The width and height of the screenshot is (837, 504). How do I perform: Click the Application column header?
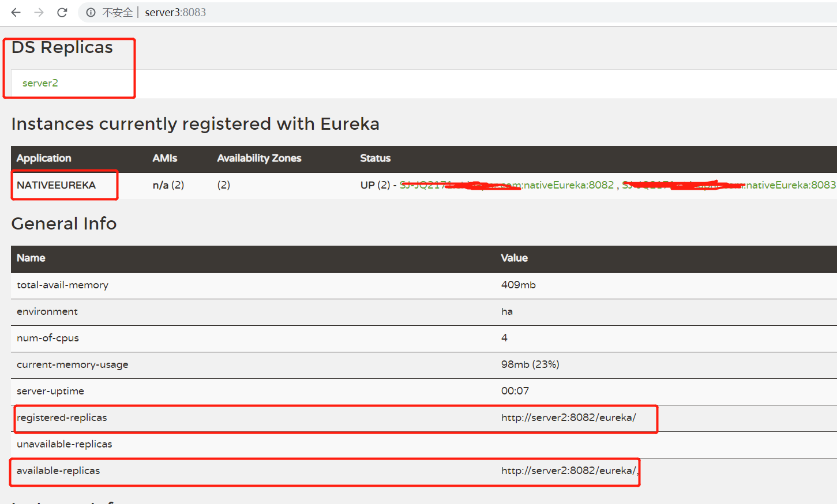point(43,158)
